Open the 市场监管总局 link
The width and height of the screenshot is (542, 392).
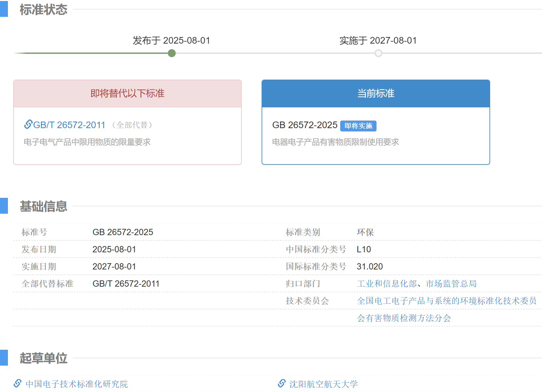(x=451, y=284)
